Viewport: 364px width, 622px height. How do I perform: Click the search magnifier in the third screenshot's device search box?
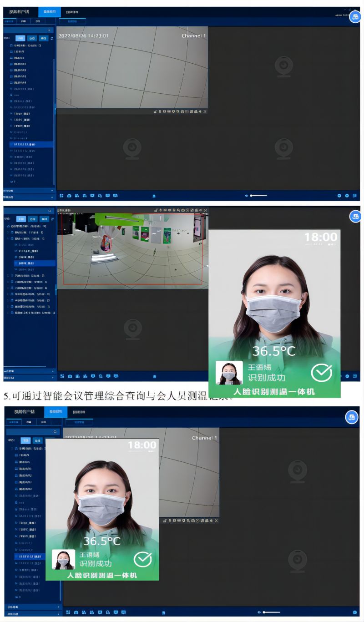click(x=55, y=431)
